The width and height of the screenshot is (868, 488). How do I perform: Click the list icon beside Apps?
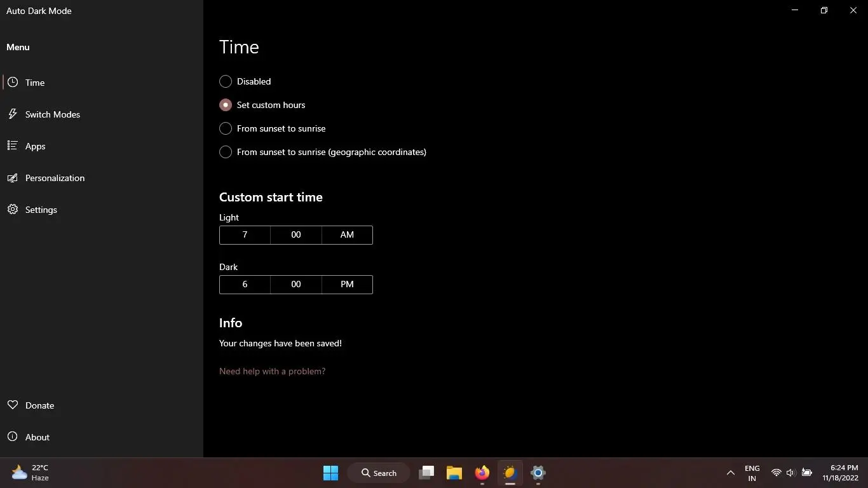click(x=13, y=146)
